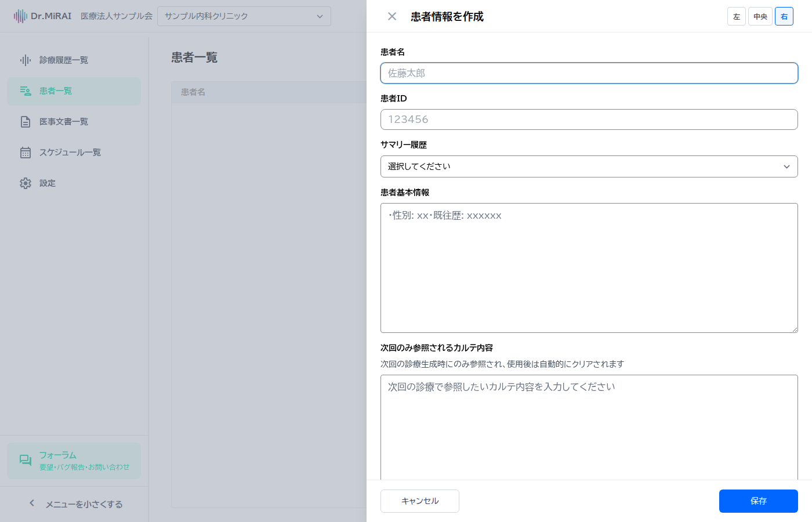Click the Dr.MiRAI waveform logo icon
The height and width of the screenshot is (522, 812).
pos(21,16)
